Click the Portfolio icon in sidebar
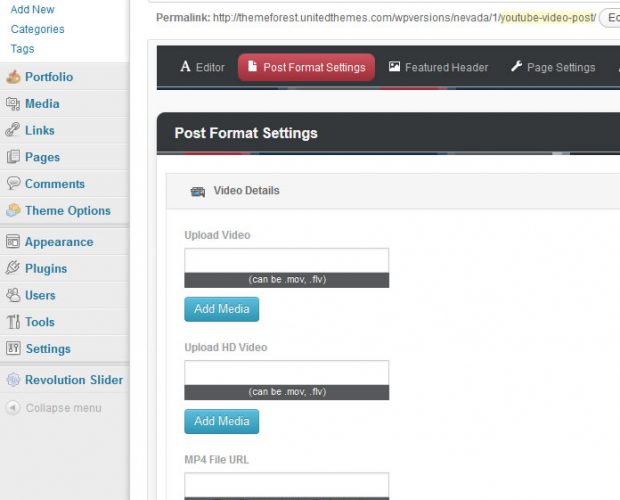 [13, 77]
